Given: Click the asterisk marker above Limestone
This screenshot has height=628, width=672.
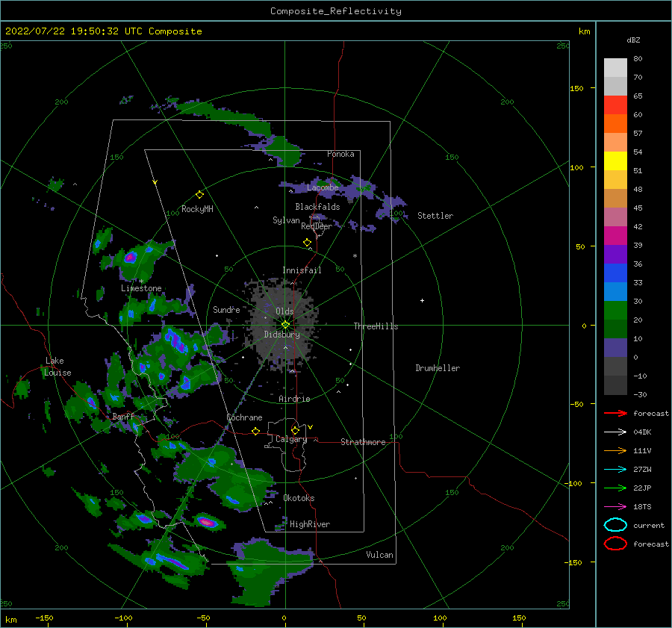Looking at the screenshot, I should click(141, 282).
